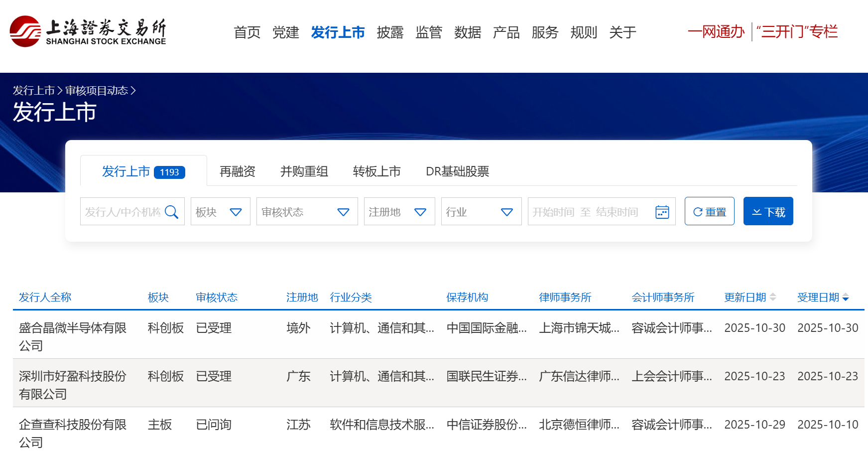Switch to the 转板上市 tab
This screenshot has width=868, height=453.
pos(377,171)
